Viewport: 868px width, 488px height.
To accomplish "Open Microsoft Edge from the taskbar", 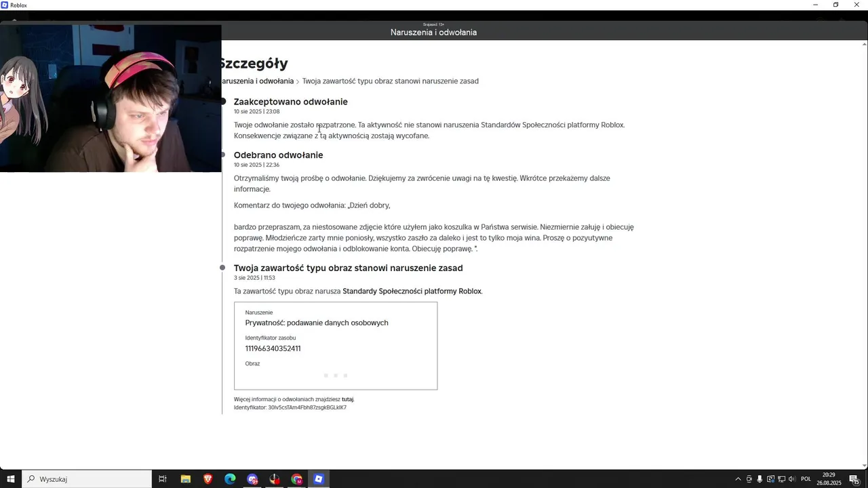I will (230, 479).
